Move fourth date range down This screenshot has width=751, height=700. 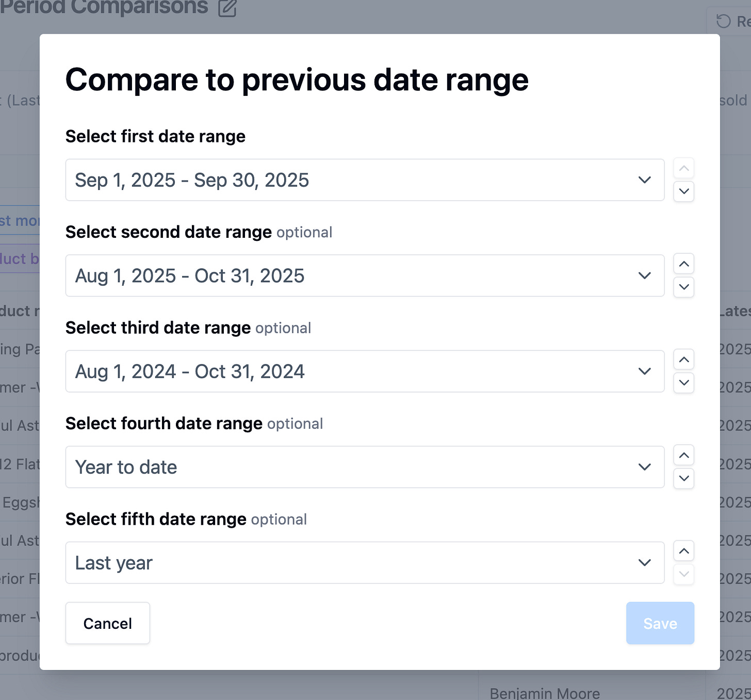tap(683, 478)
